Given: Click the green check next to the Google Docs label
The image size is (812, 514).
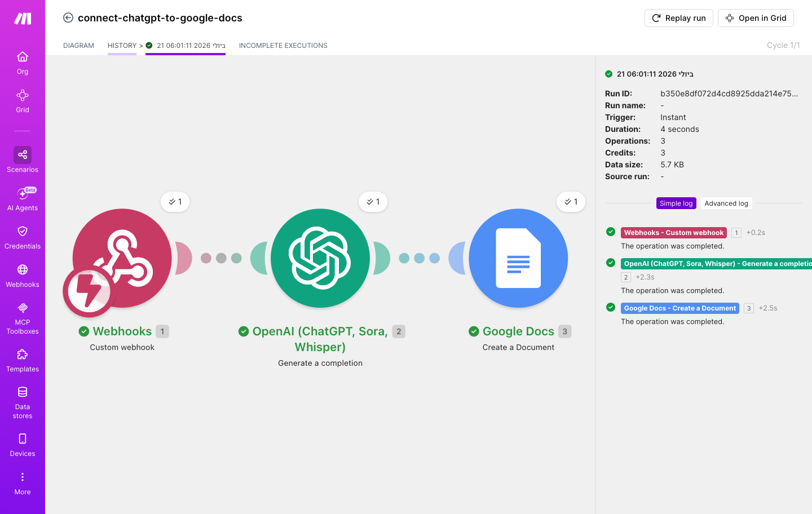Looking at the screenshot, I should click(x=474, y=331).
